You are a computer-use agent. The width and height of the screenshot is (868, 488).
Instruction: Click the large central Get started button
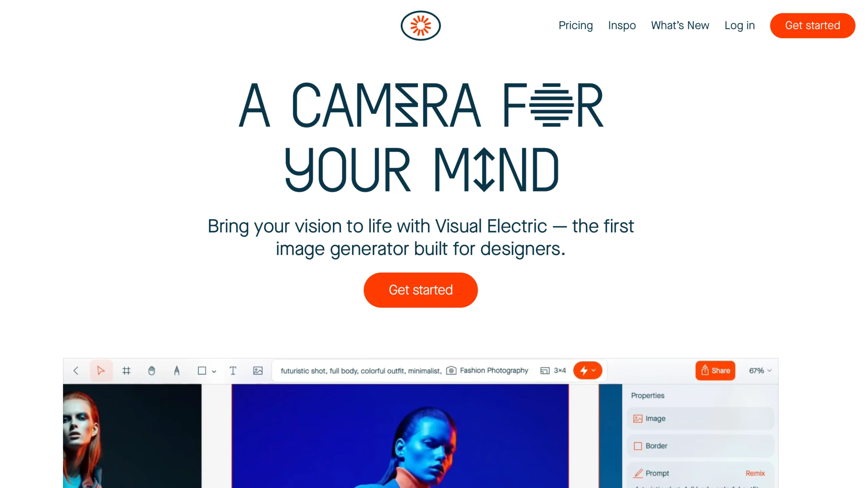tap(420, 290)
